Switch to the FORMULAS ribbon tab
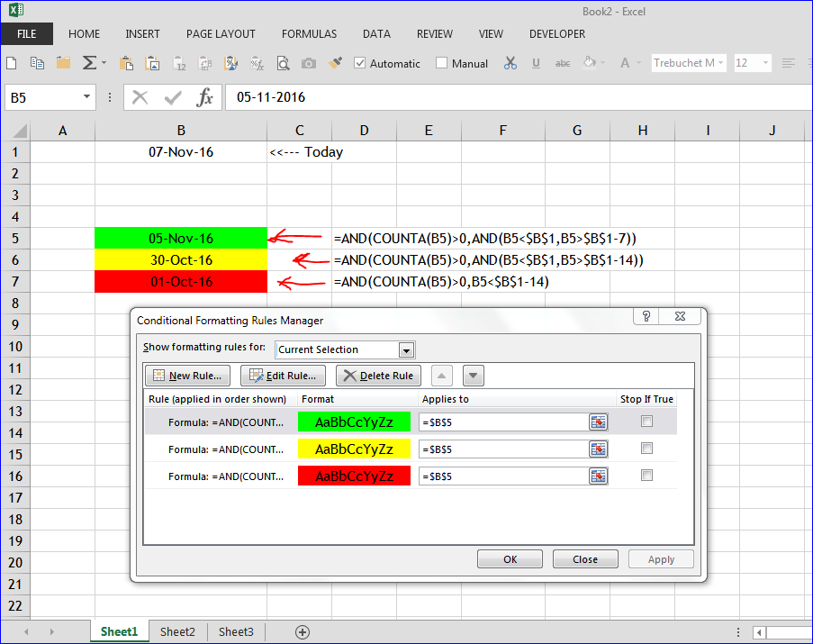 click(x=309, y=33)
